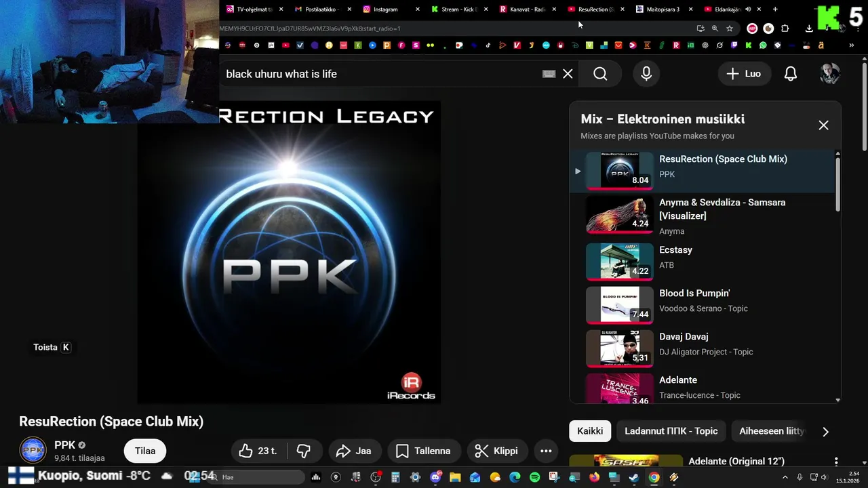Open the on-screen keyboard icon in search box
The height and width of the screenshot is (488, 868).
549,74
